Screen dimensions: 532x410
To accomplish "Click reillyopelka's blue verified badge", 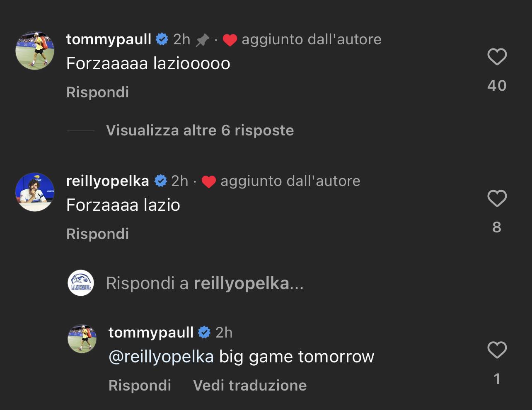I will pos(160,181).
